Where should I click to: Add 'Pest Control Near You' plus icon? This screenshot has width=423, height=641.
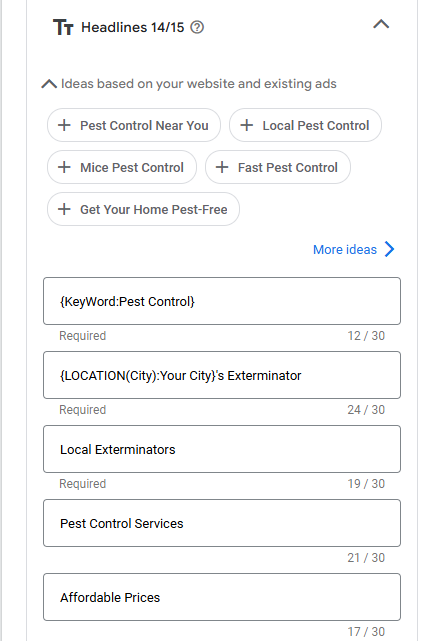(x=64, y=125)
